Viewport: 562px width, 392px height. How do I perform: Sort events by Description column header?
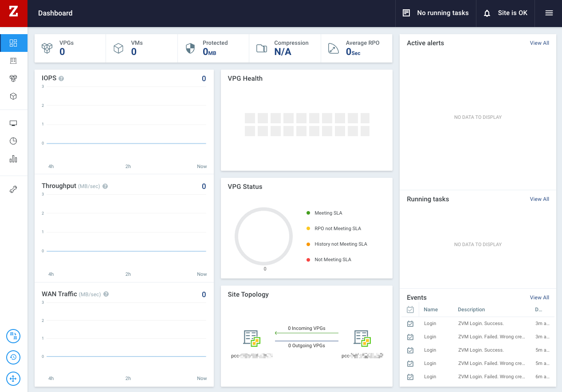472,310
